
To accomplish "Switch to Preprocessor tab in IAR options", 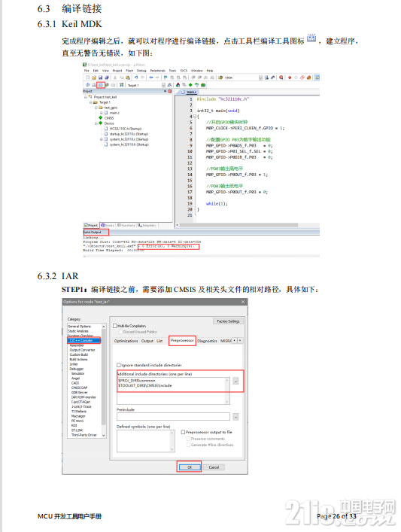I will click(182, 340).
